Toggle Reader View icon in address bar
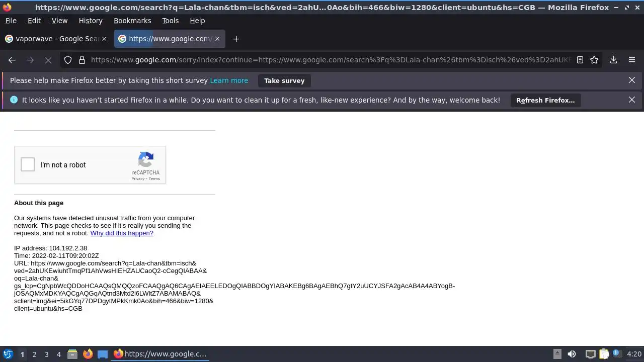Viewport: 644px width, 362px height. pos(580,60)
